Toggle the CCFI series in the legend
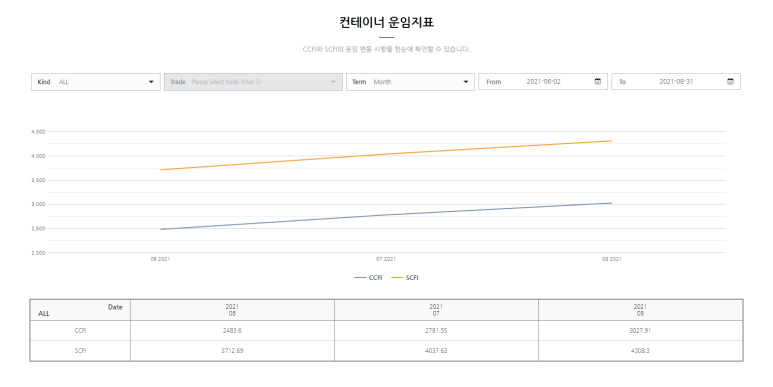 (x=368, y=278)
